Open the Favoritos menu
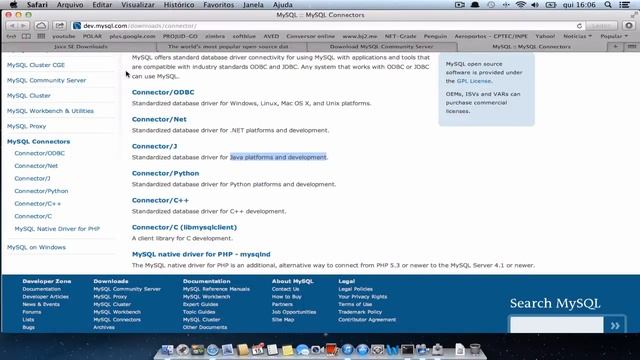Screen dimensions: 640x360 219,5
